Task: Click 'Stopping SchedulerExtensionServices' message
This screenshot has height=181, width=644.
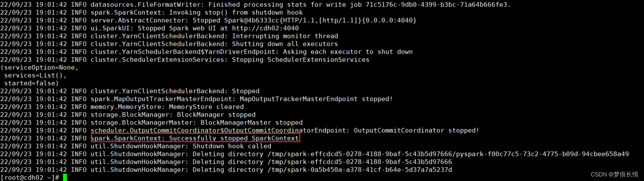Action: pyautogui.click(x=301, y=60)
